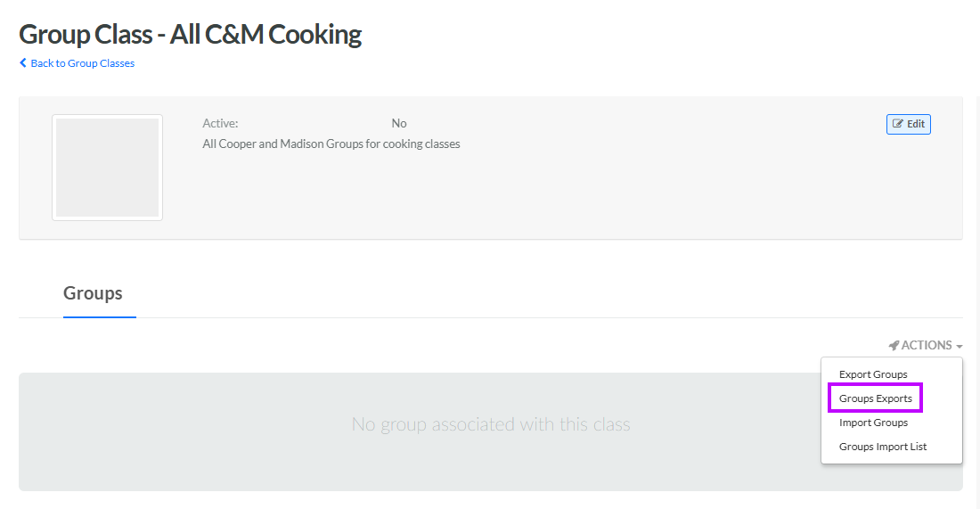Open the Groups Exports menu entry

pos(875,398)
